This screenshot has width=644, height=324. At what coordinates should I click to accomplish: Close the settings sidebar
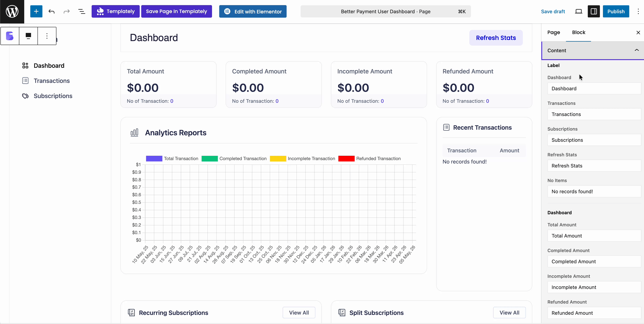[638, 33]
